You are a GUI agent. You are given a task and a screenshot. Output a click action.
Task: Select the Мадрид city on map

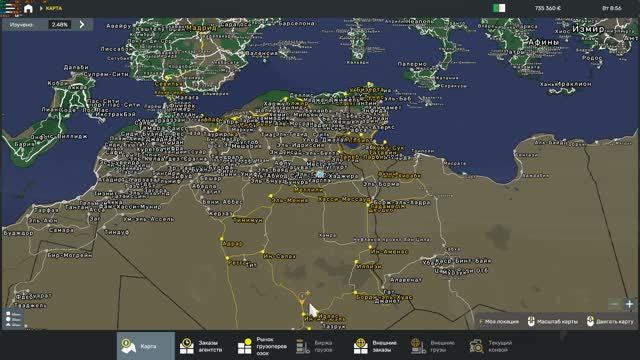tap(201, 28)
